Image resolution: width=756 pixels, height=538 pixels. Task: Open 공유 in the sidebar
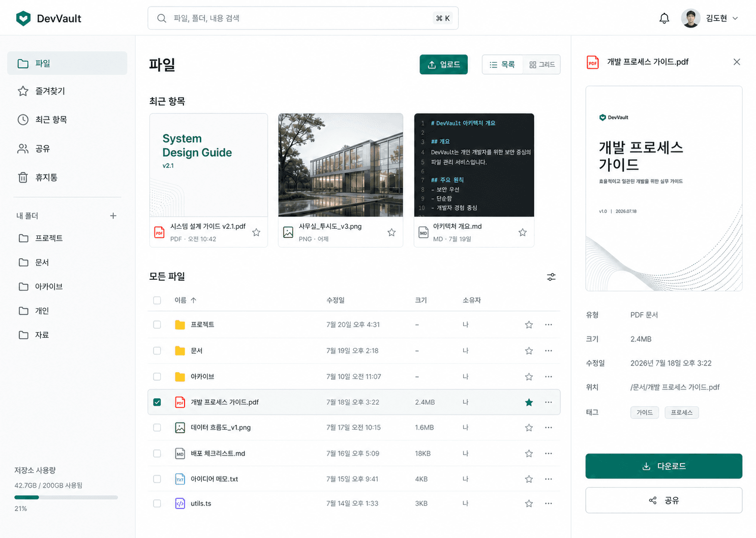[67, 148]
